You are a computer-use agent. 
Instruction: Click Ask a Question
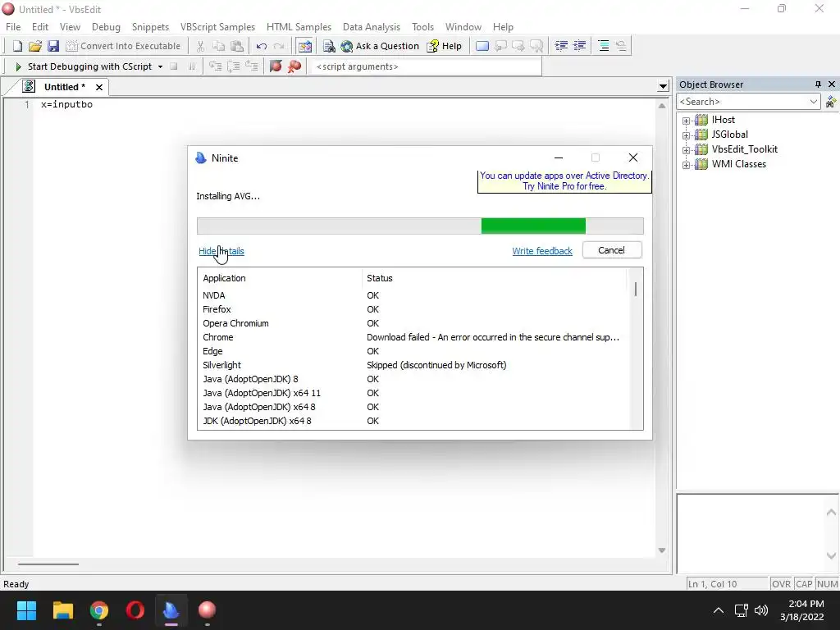[x=380, y=46]
